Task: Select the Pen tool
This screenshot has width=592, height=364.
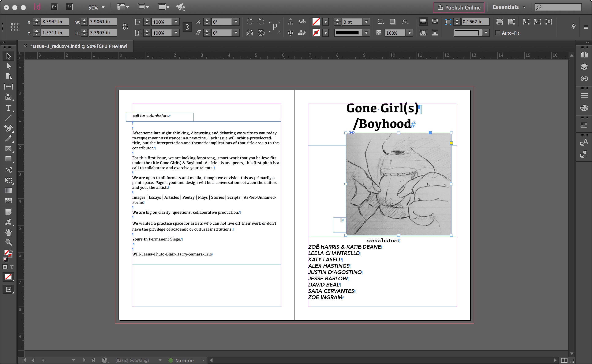Action: point(8,128)
